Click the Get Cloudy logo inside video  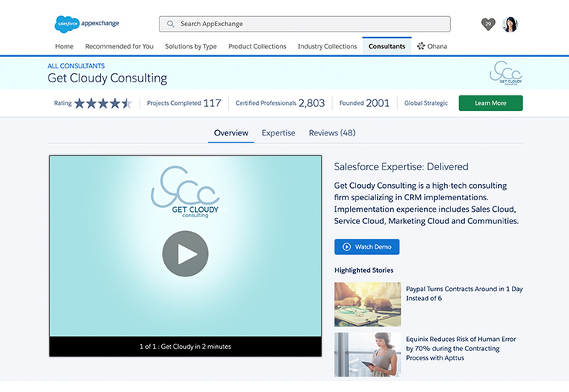coord(186,192)
